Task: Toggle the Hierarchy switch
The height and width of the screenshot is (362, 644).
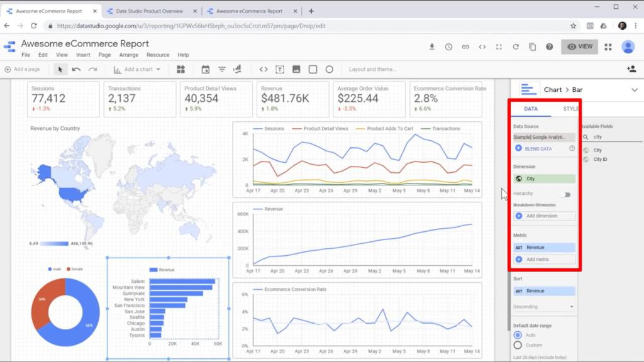Action: [x=567, y=194]
